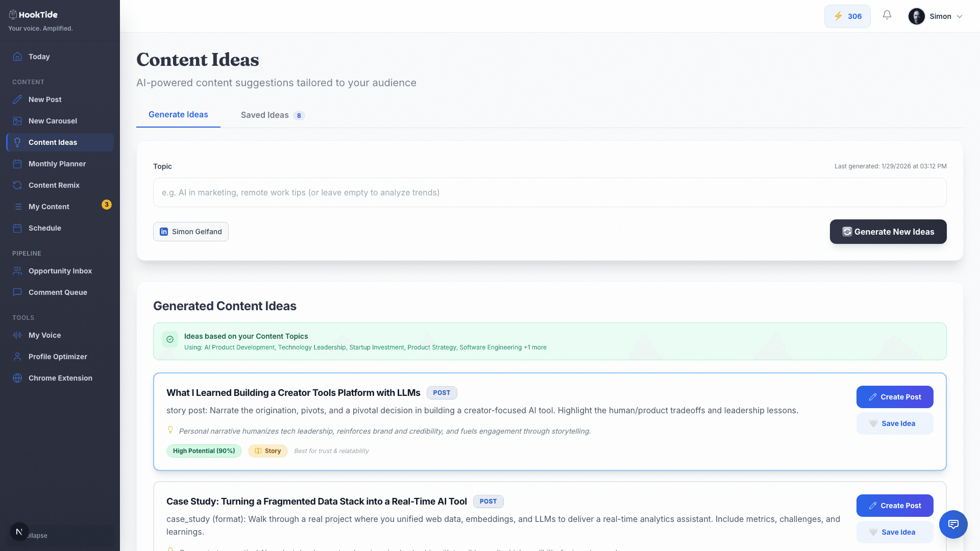980x551 pixels.
Task: Click the Content Remix refresh icon
Action: click(x=17, y=185)
